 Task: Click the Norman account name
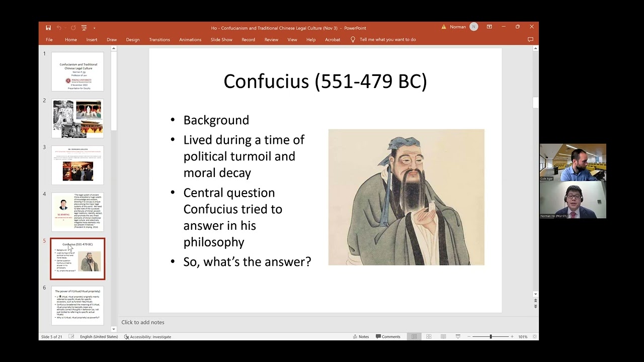(458, 27)
